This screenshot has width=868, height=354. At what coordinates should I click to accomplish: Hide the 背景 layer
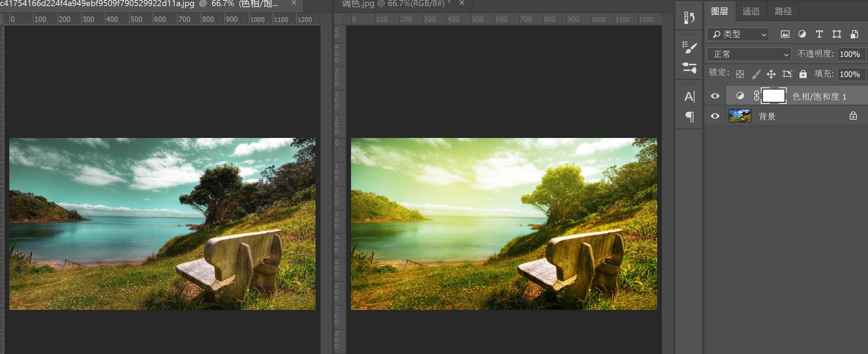[715, 116]
